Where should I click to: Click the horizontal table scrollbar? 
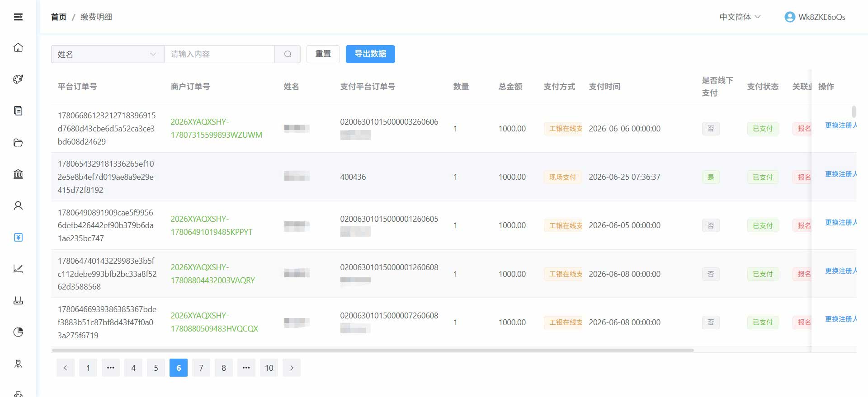pyautogui.click(x=373, y=350)
